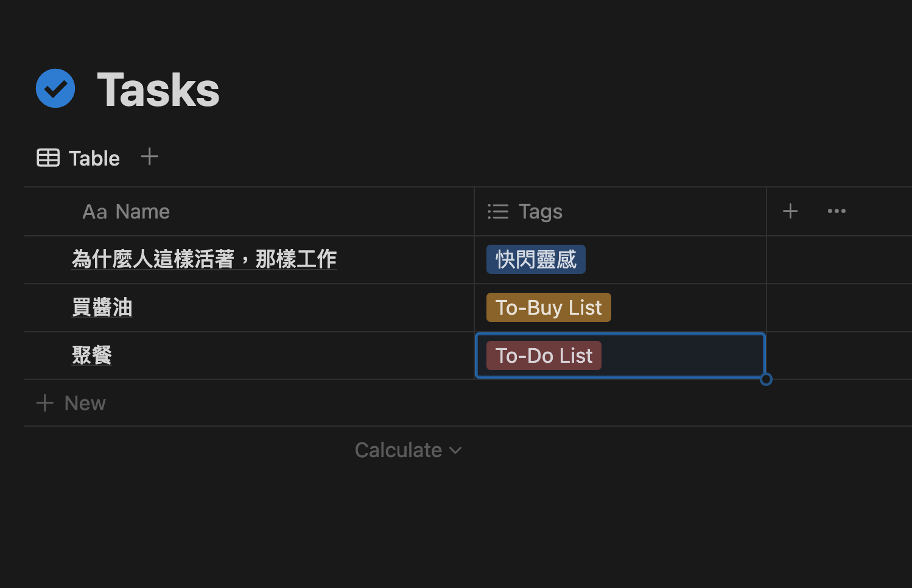Screen dimensions: 912x588
Task: Open the Tags column header menu
Action: (x=541, y=212)
